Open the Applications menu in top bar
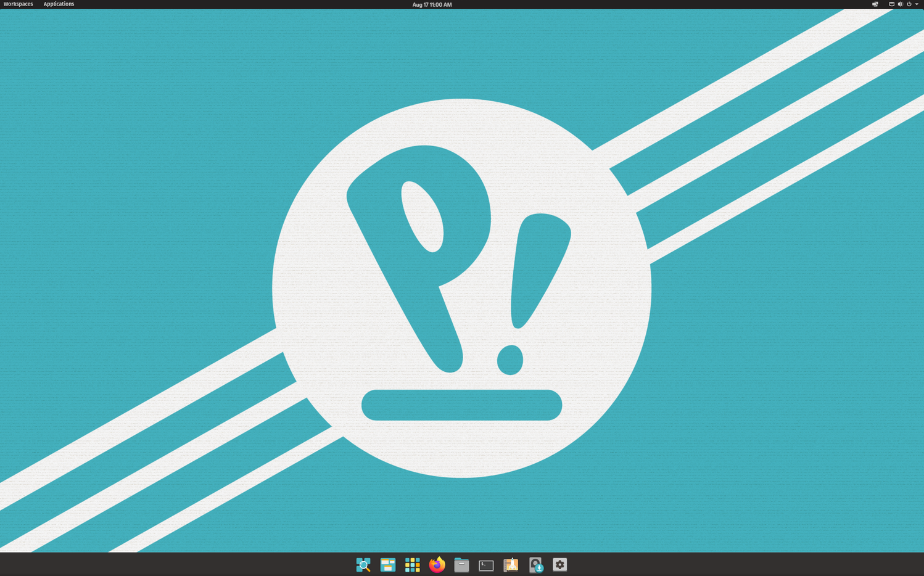The image size is (924, 576). (59, 4)
